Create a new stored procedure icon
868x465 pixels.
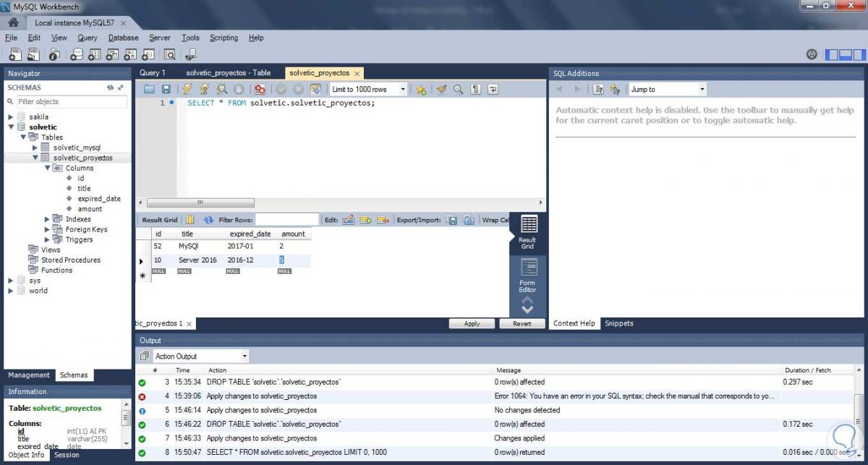(x=131, y=54)
